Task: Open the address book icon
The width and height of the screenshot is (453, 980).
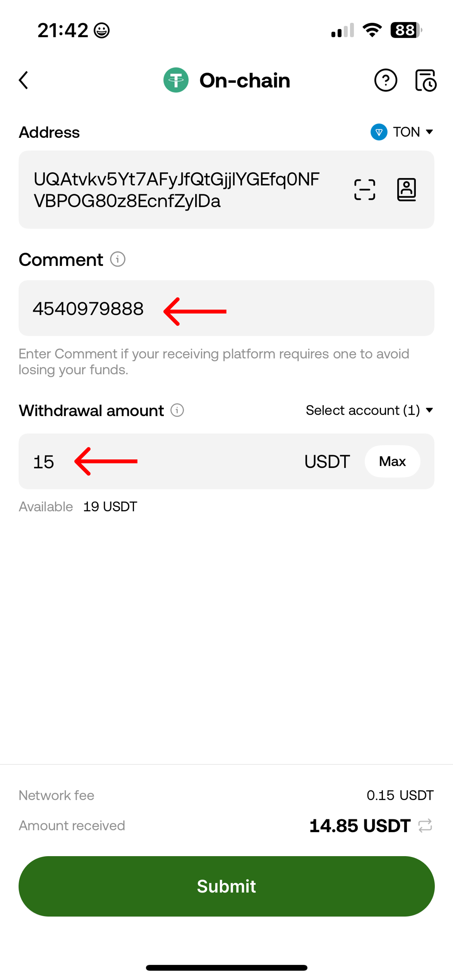Action: pyautogui.click(x=407, y=190)
